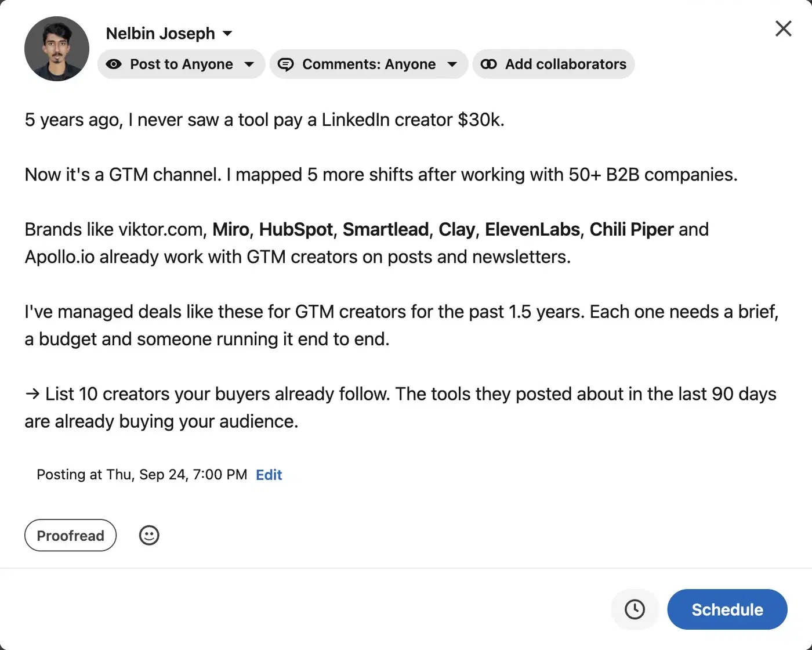The image size is (812, 650).
Task: Click the bold ElevenLabs mention
Action: (x=532, y=229)
